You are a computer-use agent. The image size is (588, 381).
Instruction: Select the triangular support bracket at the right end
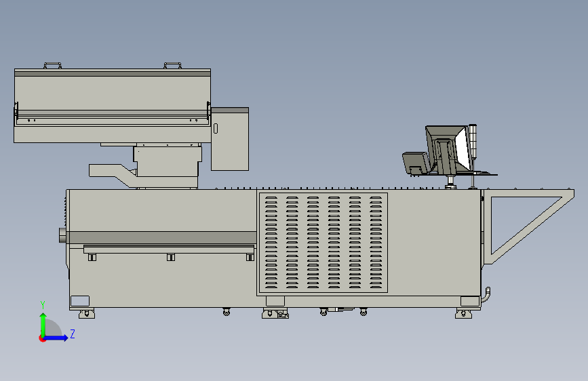(528, 226)
